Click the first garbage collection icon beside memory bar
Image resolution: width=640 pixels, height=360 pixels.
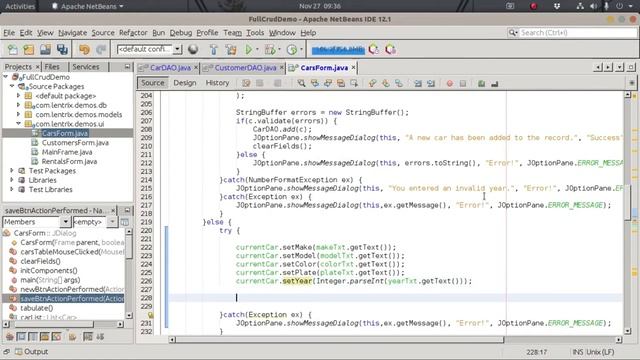coord(373,49)
